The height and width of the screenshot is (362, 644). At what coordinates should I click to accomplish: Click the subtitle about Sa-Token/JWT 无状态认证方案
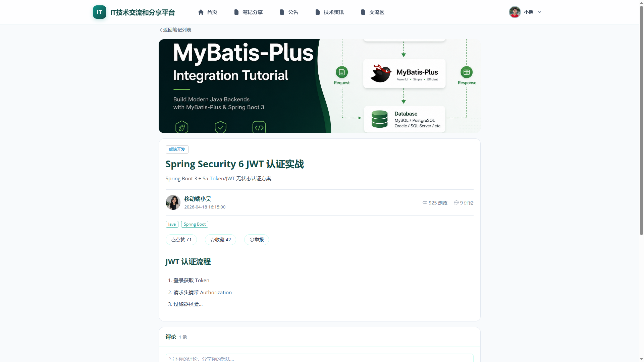218,179
